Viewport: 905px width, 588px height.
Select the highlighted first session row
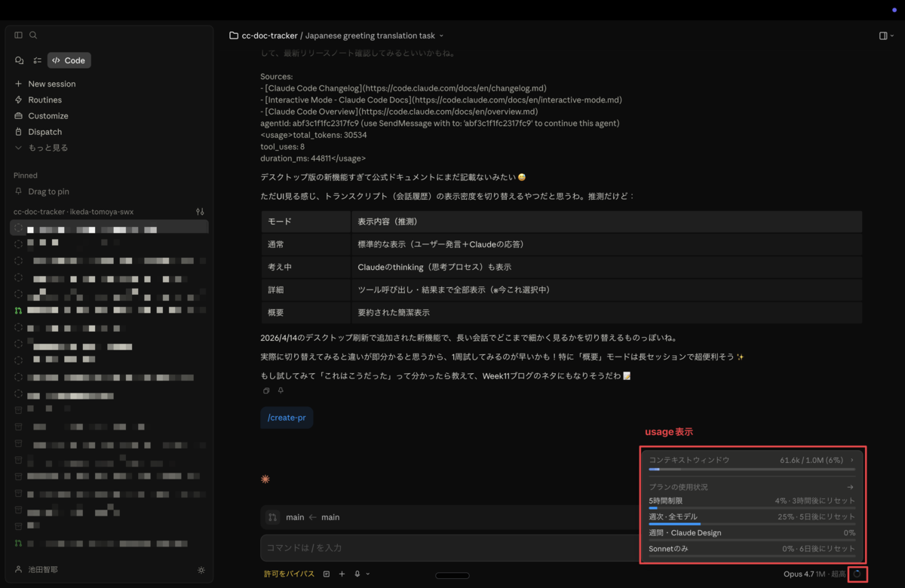[x=109, y=228]
